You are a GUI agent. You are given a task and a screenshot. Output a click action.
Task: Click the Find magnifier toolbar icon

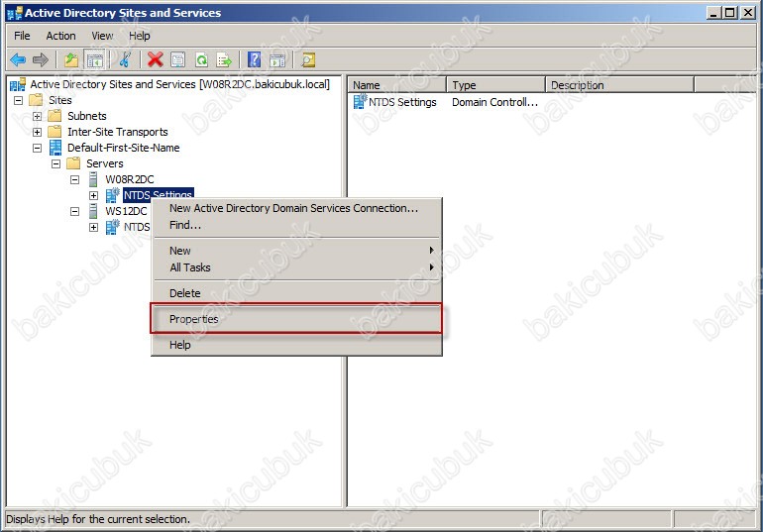308,59
